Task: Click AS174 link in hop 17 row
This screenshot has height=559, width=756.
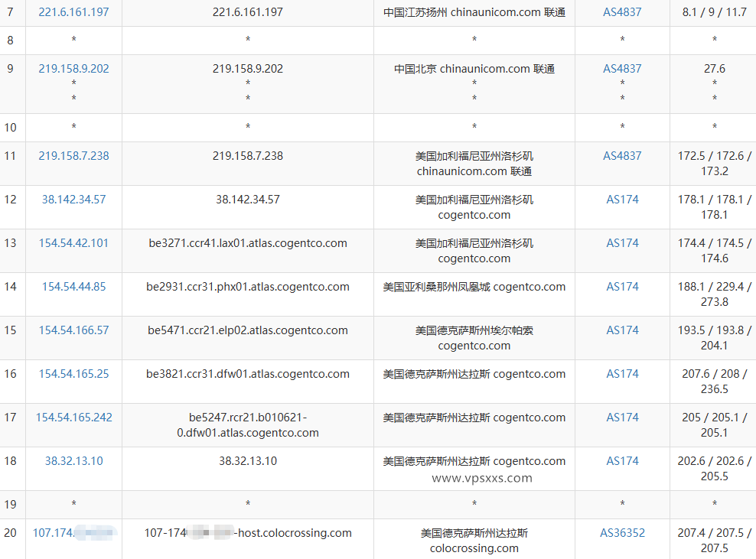Action: 622,418
